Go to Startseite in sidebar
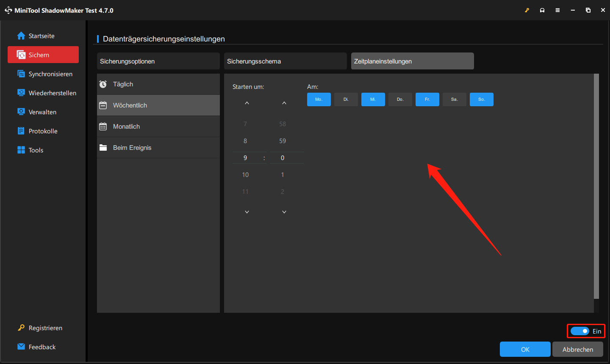Screen dimensions: 610x364 click(x=43, y=36)
